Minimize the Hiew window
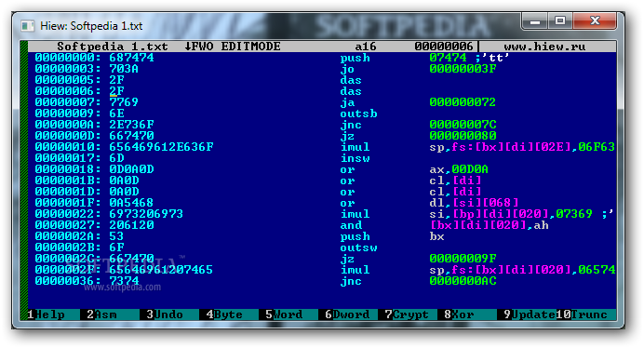 [x=535, y=21]
